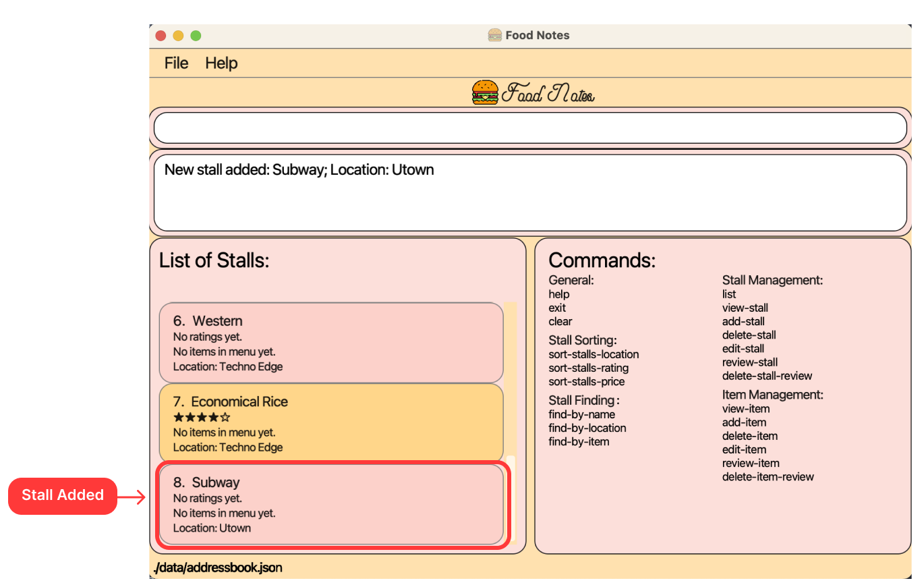Click 'review-stall' command
The width and height of the screenshot is (924, 587).
coord(750,362)
